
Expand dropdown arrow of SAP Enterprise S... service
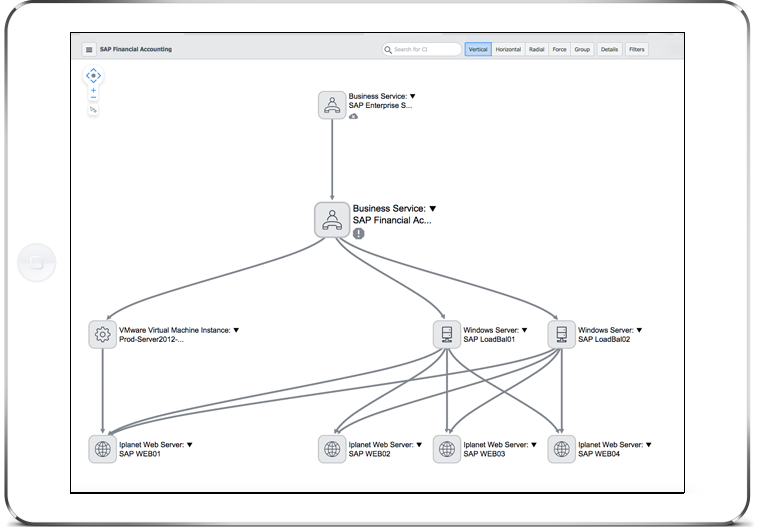[412, 96]
